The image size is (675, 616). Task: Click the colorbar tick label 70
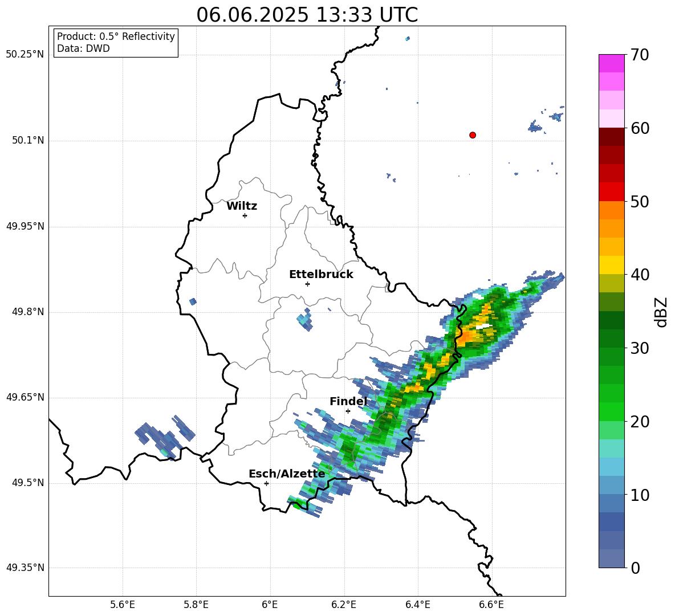click(640, 55)
